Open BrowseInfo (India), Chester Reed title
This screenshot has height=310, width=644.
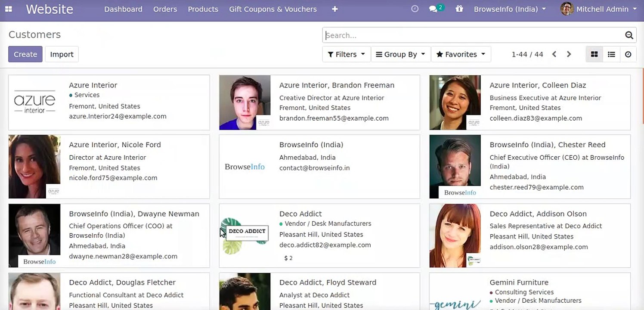[x=548, y=145]
